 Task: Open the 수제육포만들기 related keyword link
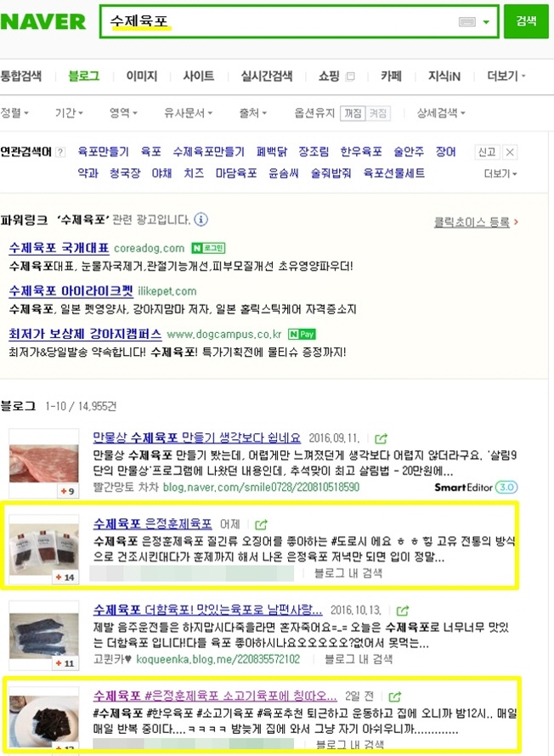(209, 152)
